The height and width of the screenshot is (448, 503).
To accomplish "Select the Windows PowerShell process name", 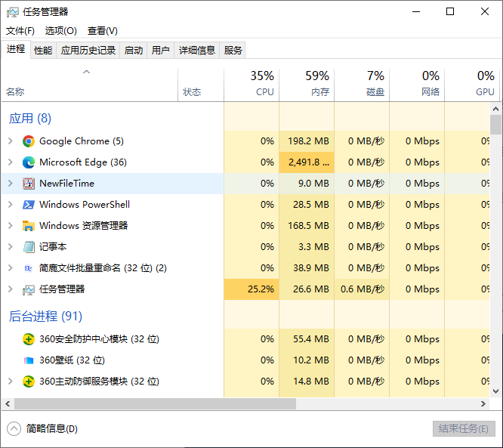I will [x=85, y=205].
